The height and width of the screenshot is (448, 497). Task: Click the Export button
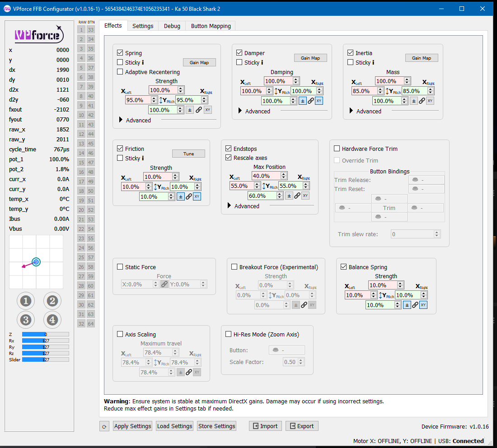point(302,426)
